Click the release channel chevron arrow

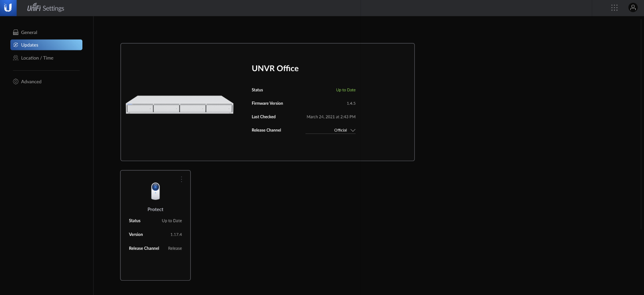[353, 130]
